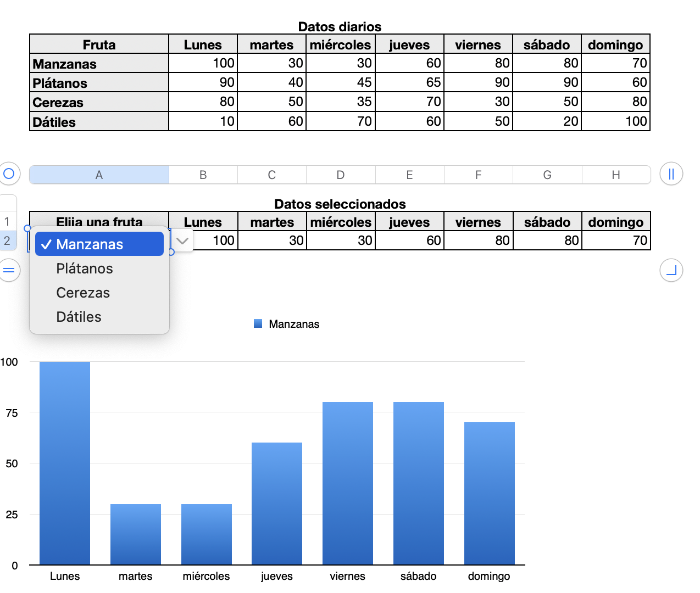
Task: Select column G header
Action: tap(547, 175)
